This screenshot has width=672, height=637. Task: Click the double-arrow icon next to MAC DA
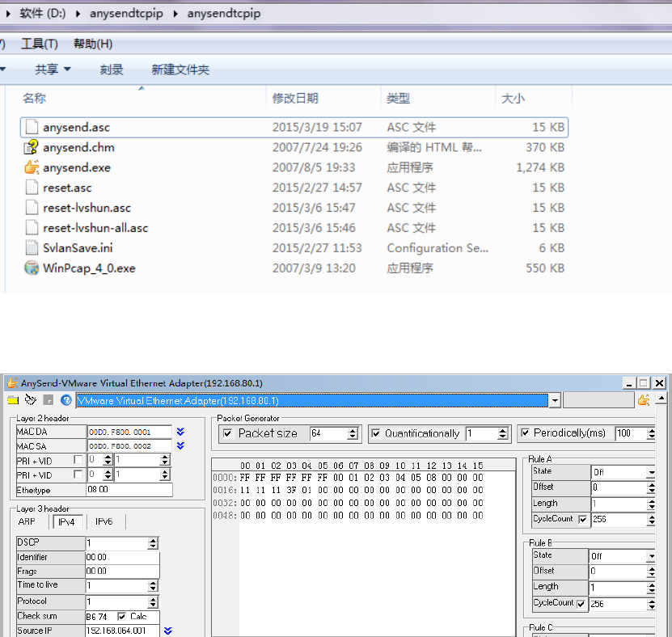[180, 432]
